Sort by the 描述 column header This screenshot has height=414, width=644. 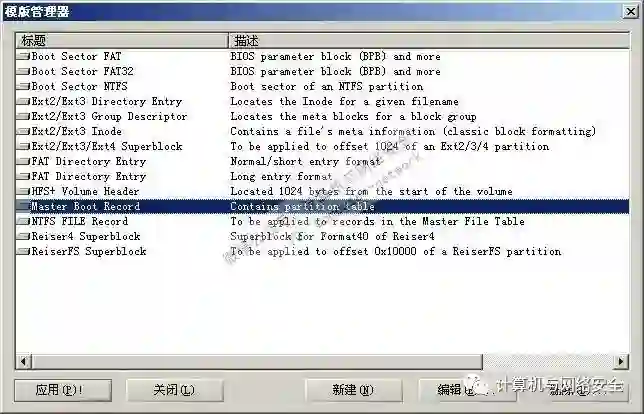pos(429,41)
